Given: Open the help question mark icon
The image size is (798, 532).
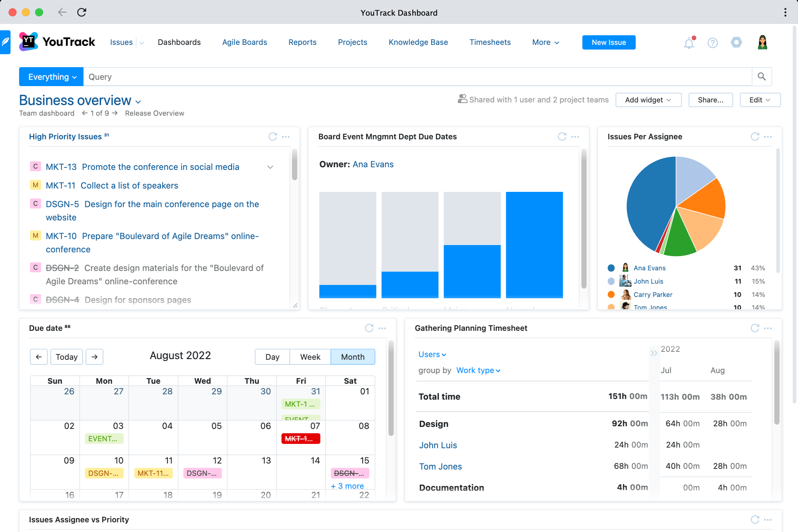Looking at the screenshot, I should pyautogui.click(x=713, y=43).
